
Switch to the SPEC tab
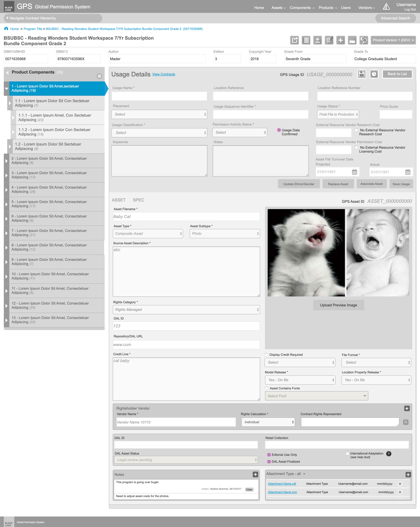(x=138, y=200)
